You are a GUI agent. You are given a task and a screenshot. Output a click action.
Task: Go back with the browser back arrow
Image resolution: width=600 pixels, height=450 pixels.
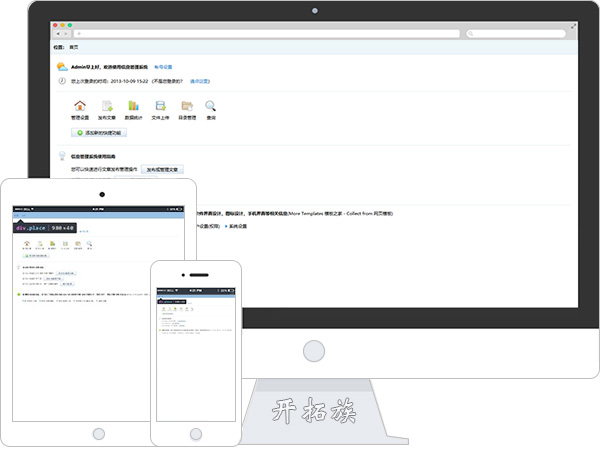tap(58, 34)
